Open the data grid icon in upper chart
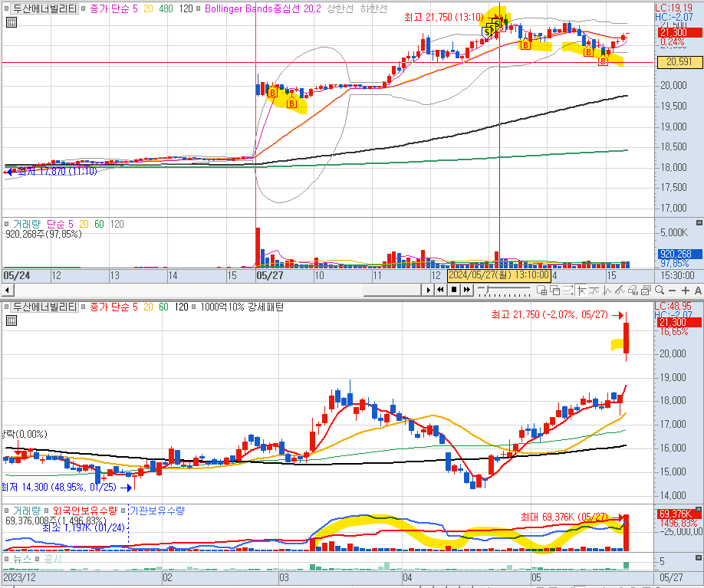Screen dimensions: 704x588 click(12, 22)
